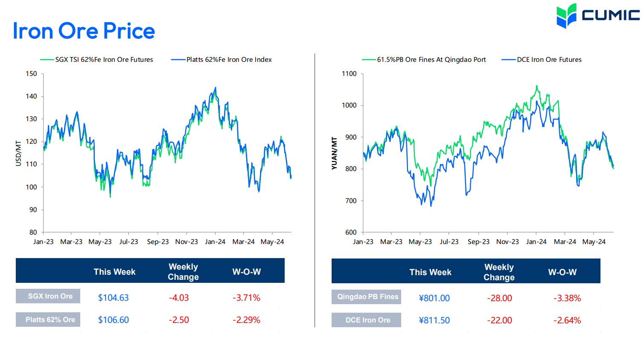This screenshot has width=644, height=337.
Task: Click the ¥811.50 DCE price value
Action: click(434, 320)
